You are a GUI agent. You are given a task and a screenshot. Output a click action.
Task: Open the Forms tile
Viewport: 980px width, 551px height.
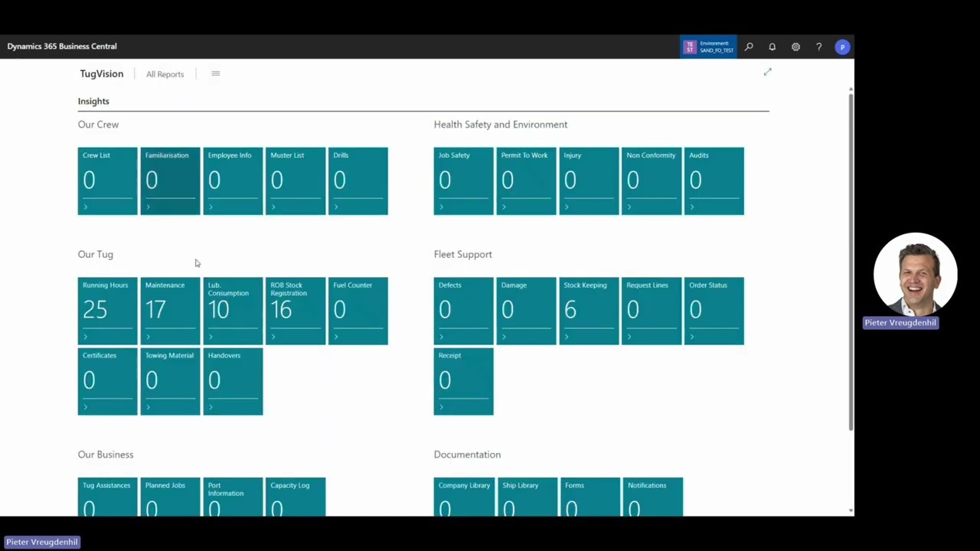point(589,497)
